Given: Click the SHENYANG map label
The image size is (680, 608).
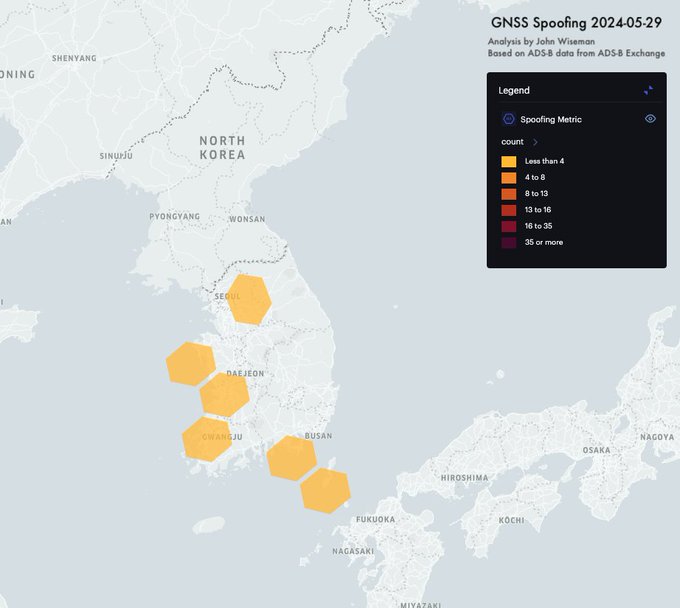Looking at the screenshot, I should point(74,58).
